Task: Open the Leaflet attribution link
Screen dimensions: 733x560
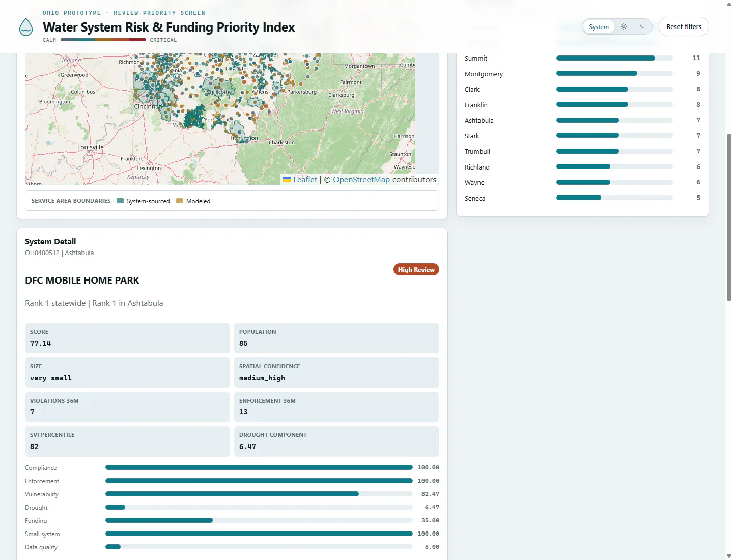Action: click(x=305, y=180)
